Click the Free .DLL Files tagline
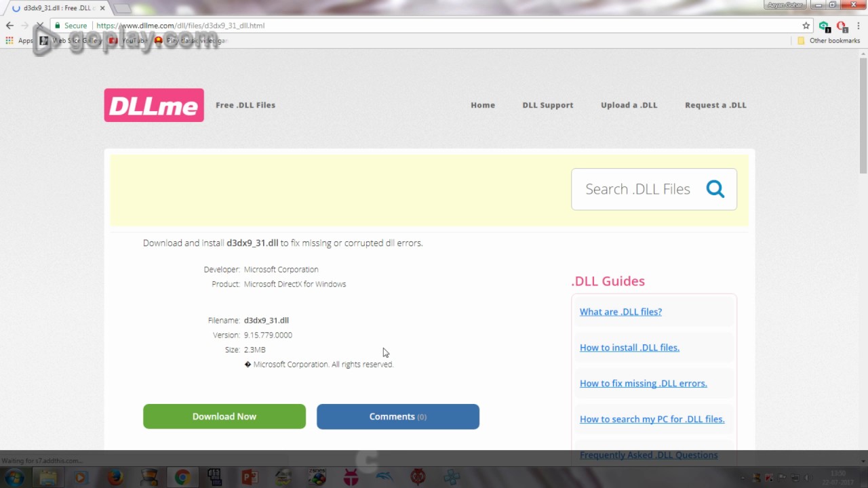The height and width of the screenshot is (488, 868). pos(245,105)
